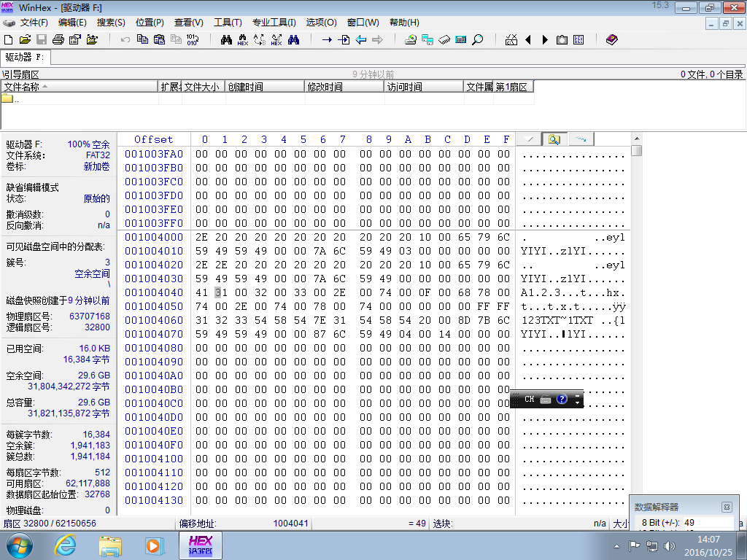Click the Open Disk toolbar icon
This screenshot has height=560, width=747.
[411, 39]
